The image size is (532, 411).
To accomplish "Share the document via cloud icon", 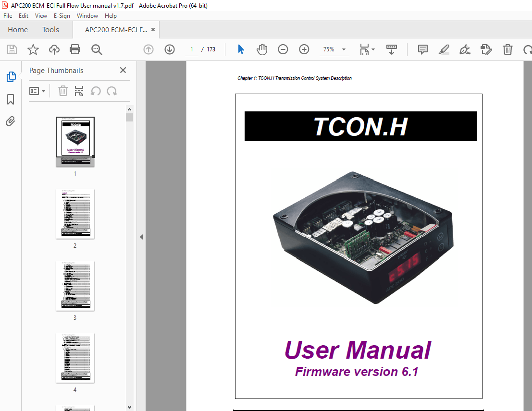I will coord(54,49).
